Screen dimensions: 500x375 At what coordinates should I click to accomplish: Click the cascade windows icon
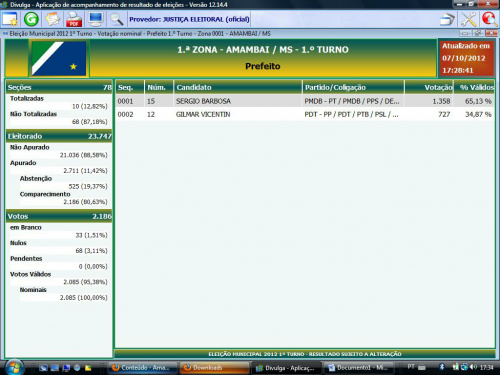click(447, 19)
